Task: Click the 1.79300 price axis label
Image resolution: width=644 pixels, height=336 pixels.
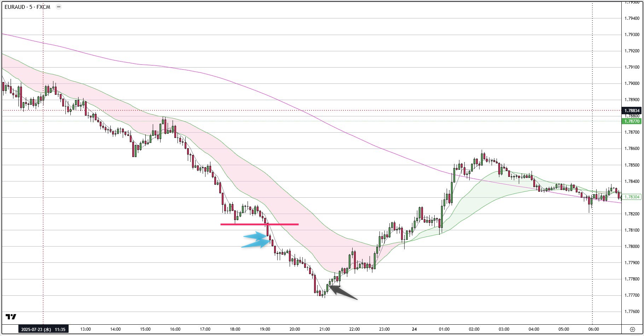Action: click(x=632, y=35)
